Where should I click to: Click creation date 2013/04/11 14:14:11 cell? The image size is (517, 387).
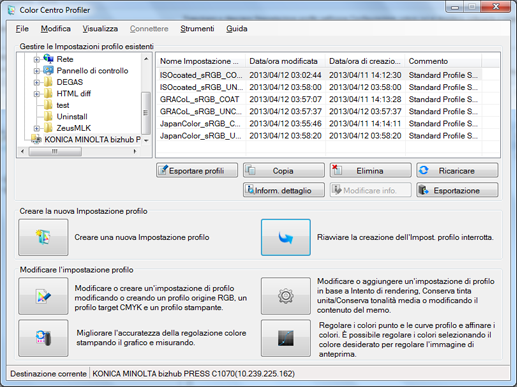(365, 124)
